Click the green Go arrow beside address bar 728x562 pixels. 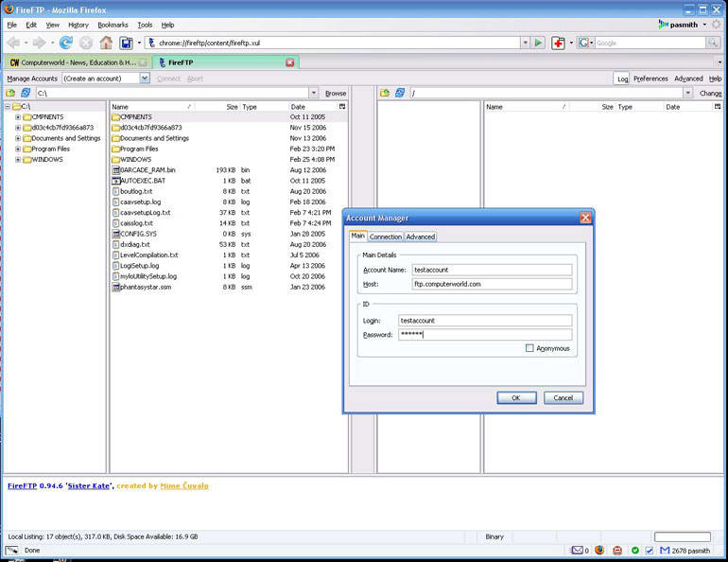[x=538, y=43]
